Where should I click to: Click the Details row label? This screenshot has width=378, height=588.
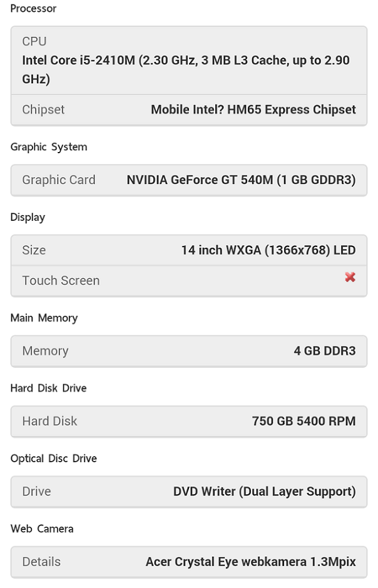click(41, 562)
